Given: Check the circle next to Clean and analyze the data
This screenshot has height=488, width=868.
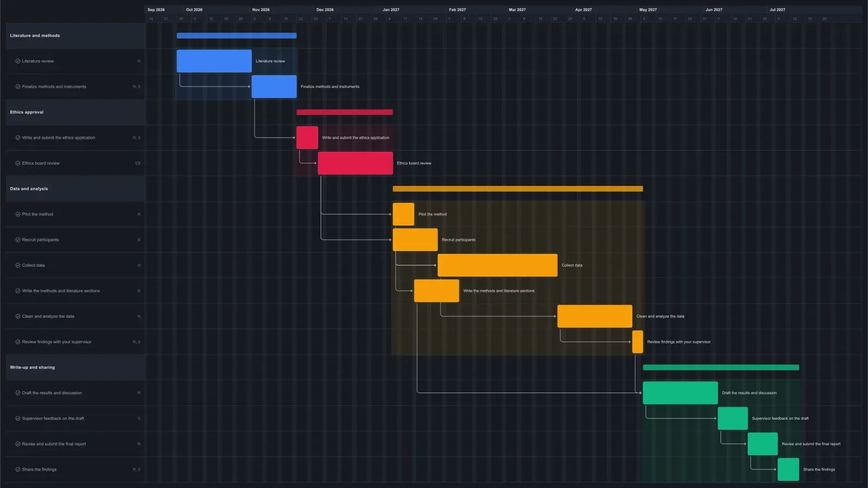Looking at the screenshot, I should 18,316.
